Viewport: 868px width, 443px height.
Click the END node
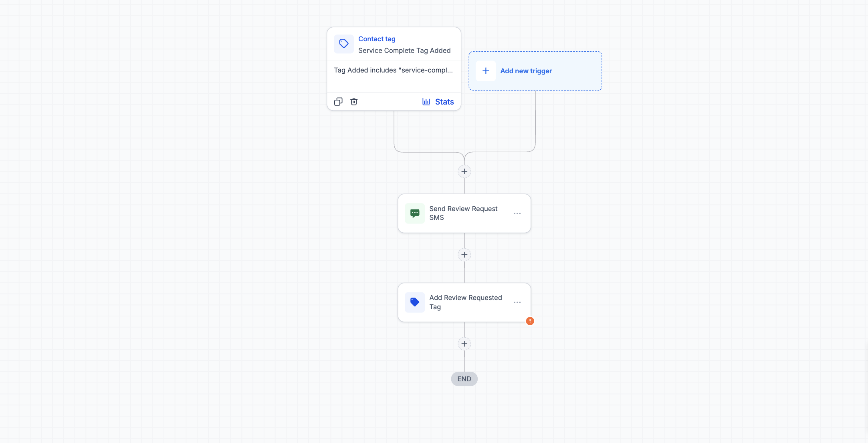coord(464,379)
